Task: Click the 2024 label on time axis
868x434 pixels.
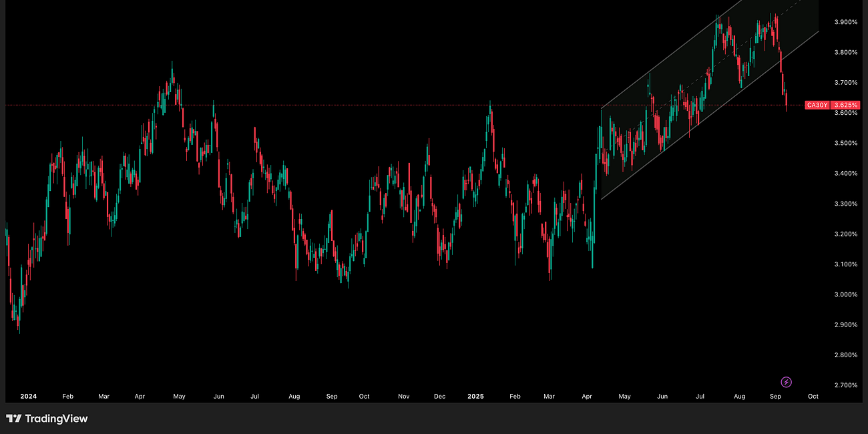Action: click(x=28, y=396)
